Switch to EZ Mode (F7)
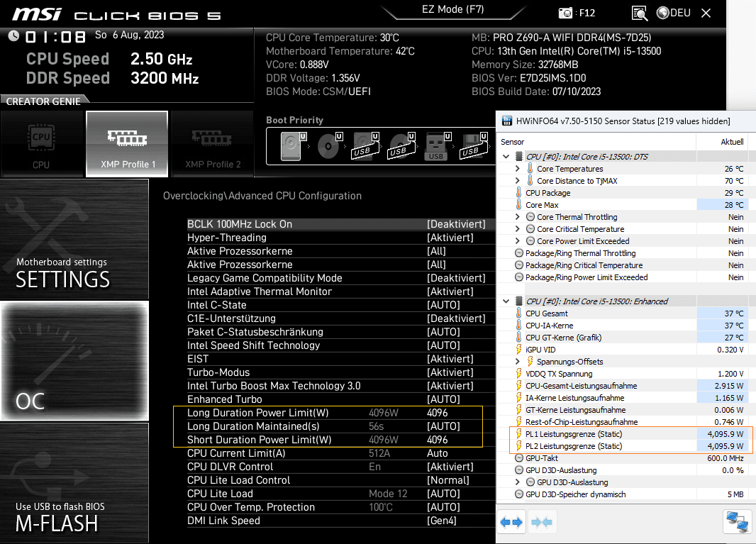Image resolution: width=756 pixels, height=544 pixels. click(x=452, y=10)
